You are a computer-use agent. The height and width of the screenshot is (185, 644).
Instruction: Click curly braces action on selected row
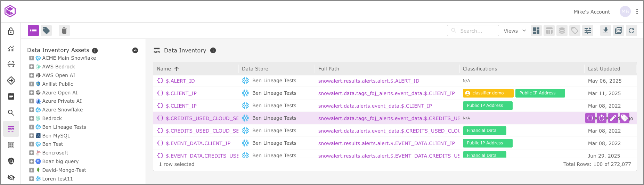pos(590,118)
